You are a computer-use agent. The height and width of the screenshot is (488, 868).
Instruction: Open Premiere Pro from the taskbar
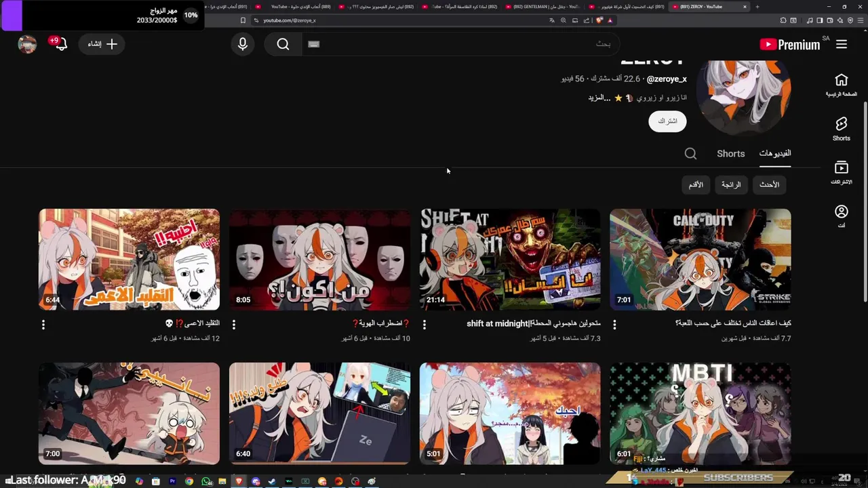pyautogui.click(x=172, y=481)
